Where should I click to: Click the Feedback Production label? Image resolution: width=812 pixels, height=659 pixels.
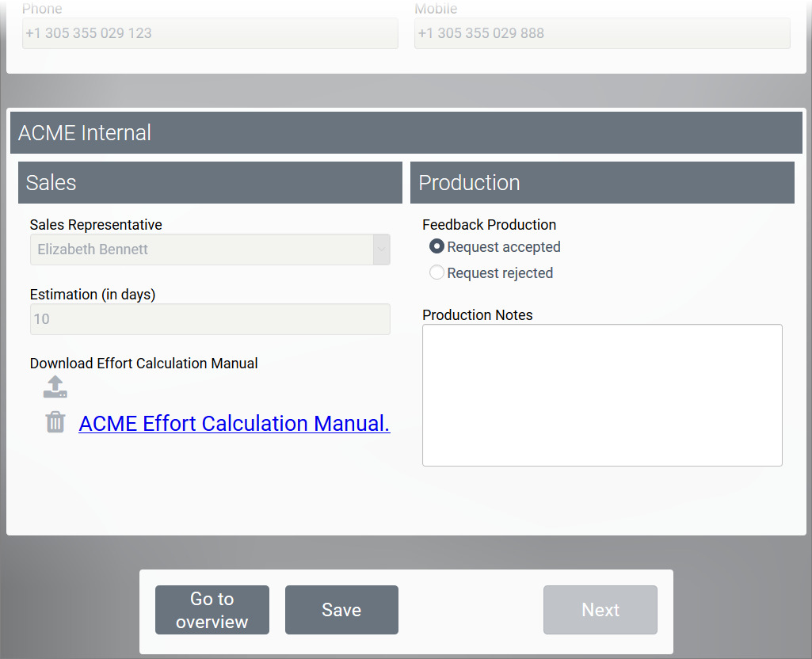tap(489, 225)
